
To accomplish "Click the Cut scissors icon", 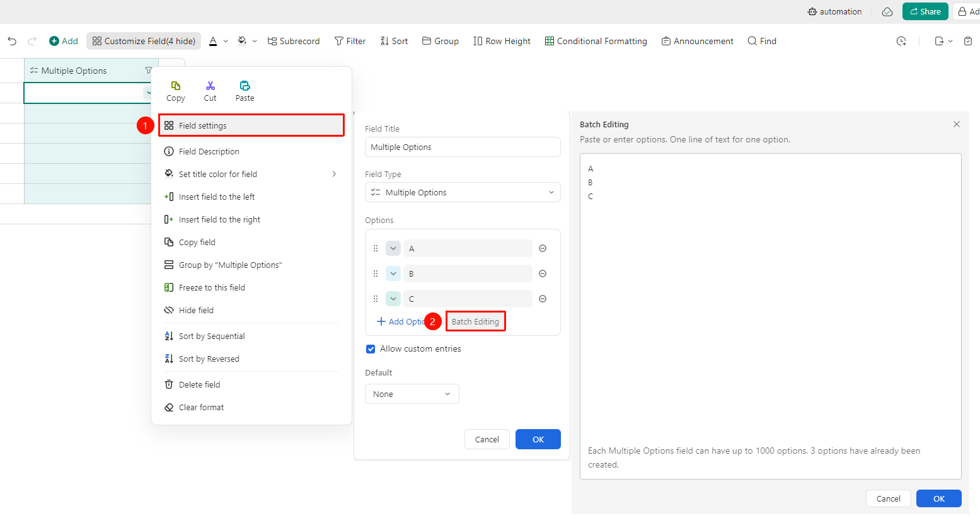I will [210, 86].
